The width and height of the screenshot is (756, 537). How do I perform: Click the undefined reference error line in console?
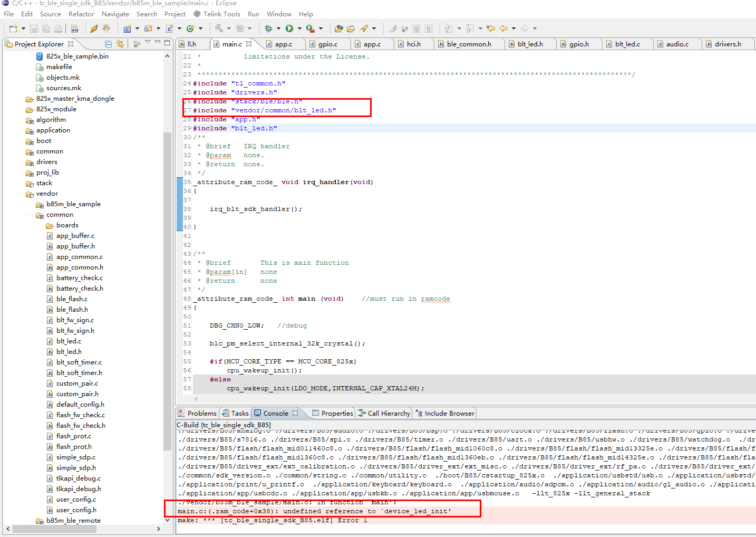[314, 511]
